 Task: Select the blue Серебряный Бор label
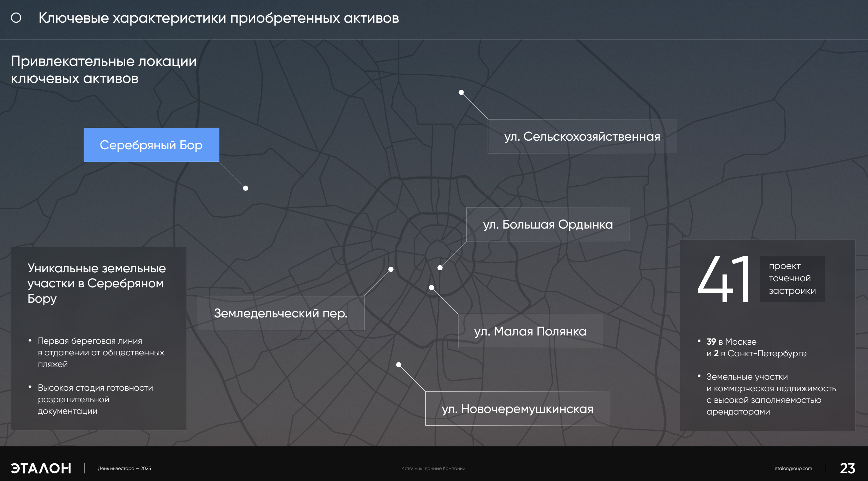click(x=151, y=145)
